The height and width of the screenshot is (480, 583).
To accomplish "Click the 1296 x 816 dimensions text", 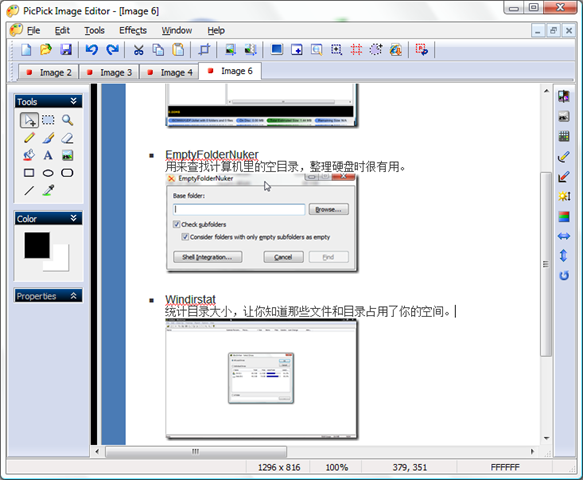I will click(279, 467).
